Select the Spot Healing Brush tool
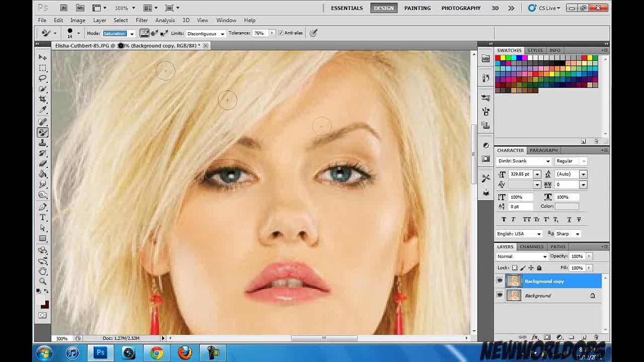Image resolution: width=644 pixels, height=362 pixels. [43, 122]
